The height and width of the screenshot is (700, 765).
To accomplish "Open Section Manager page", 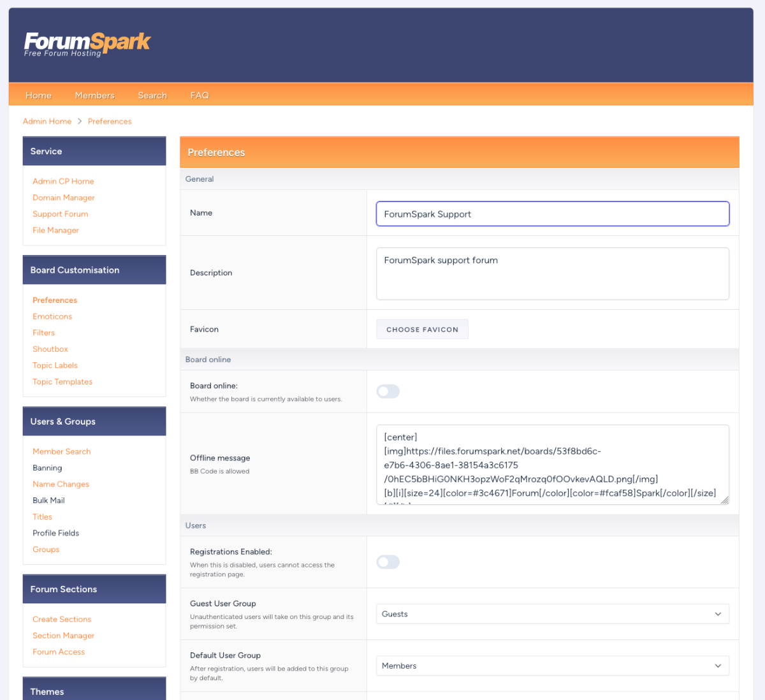I will (64, 636).
